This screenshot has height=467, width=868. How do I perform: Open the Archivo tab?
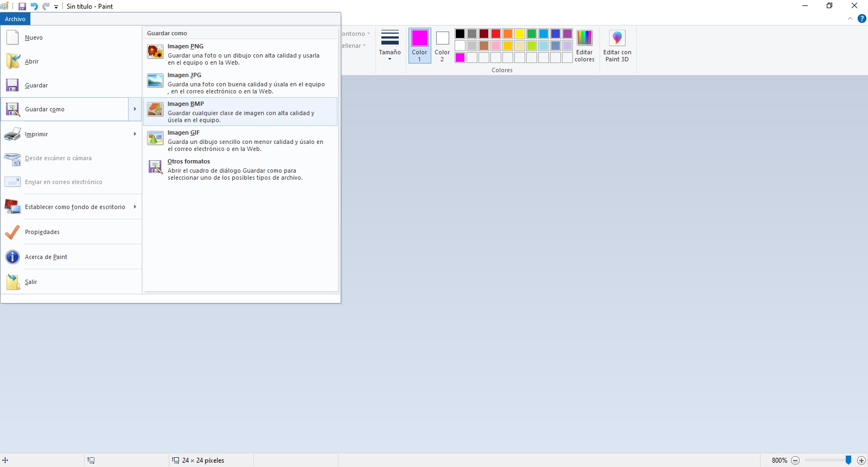click(15, 19)
